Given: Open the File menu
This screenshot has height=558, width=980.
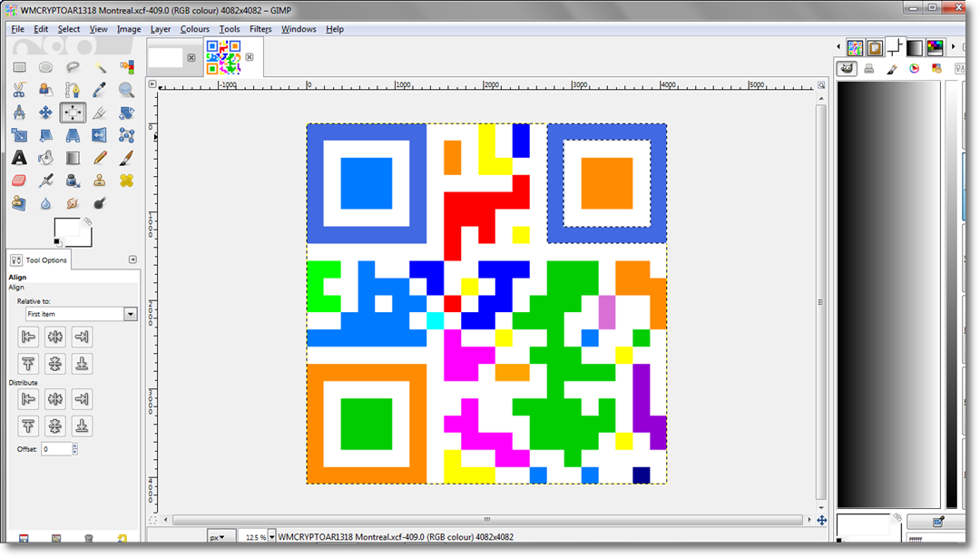Looking at the screenshot, I should 17,29.
